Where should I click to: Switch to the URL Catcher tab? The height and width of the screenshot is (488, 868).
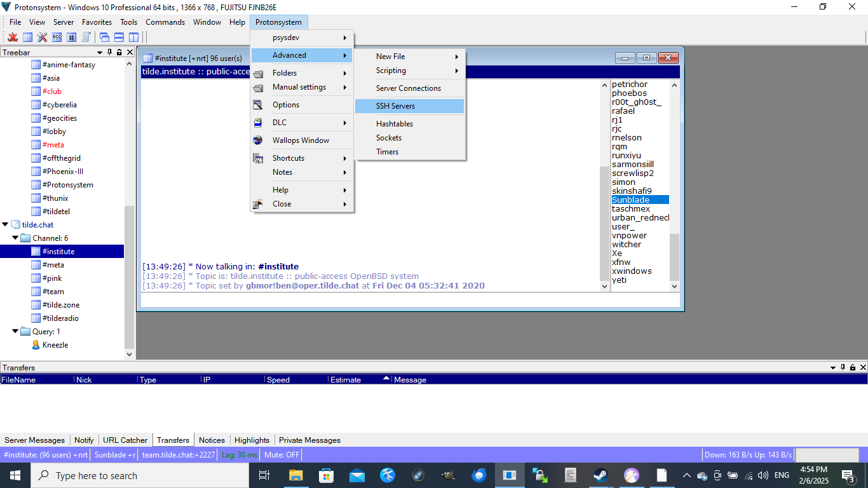click(x=125, y=440)
